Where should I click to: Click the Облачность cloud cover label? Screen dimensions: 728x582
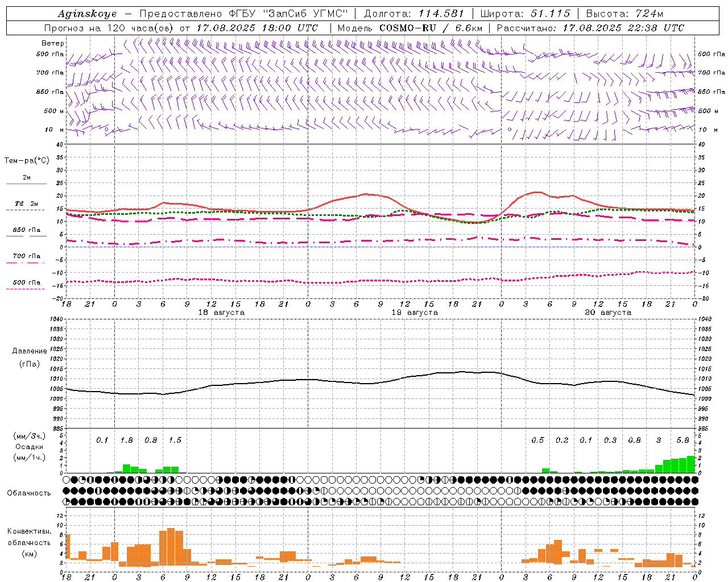pyautogui.click(x=29, y=493)
